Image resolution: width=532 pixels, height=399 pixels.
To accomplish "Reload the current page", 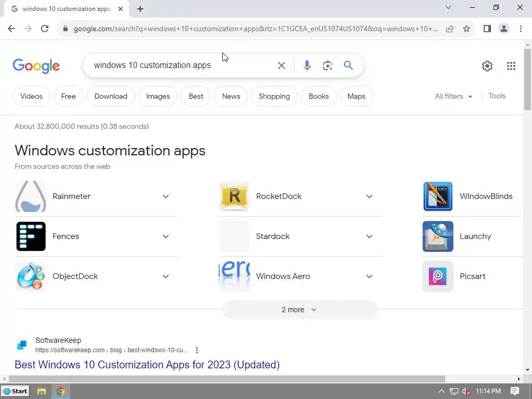I will click(45, 29).
